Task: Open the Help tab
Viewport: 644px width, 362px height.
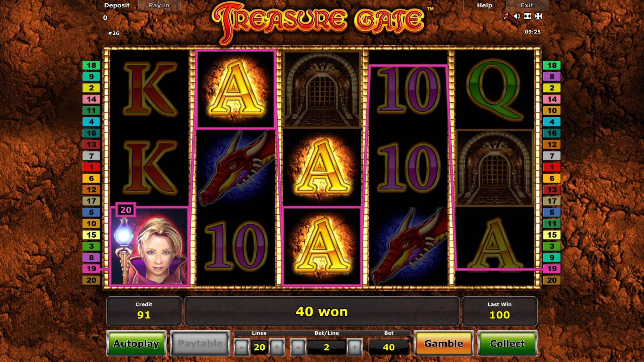Action: pyautogui.click(x=484, y=5)
